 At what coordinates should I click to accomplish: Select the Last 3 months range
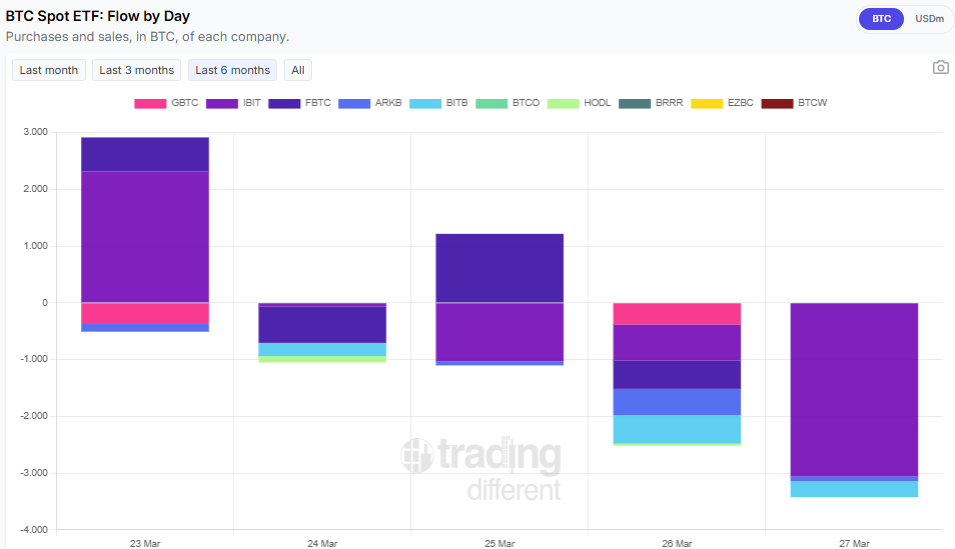coord(136,70)
